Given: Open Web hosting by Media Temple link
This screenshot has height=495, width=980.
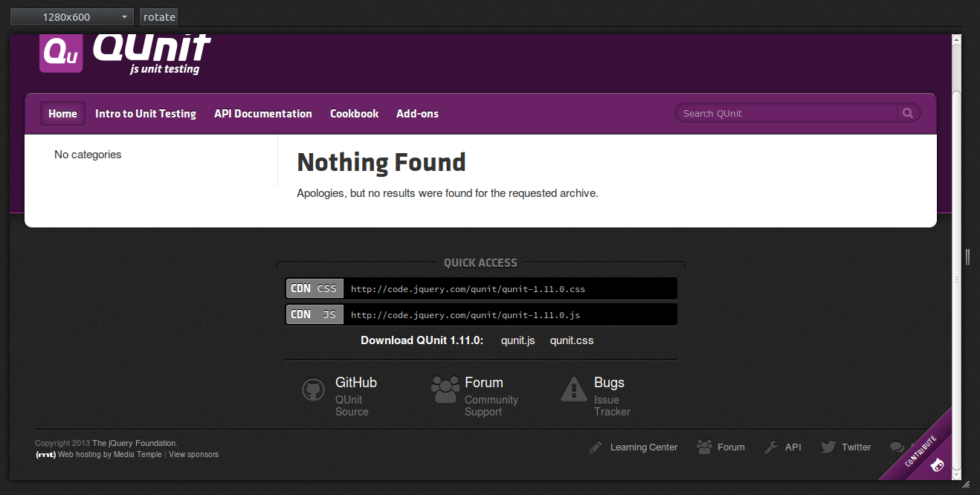Looking at the screenshot, I should 110,454.
